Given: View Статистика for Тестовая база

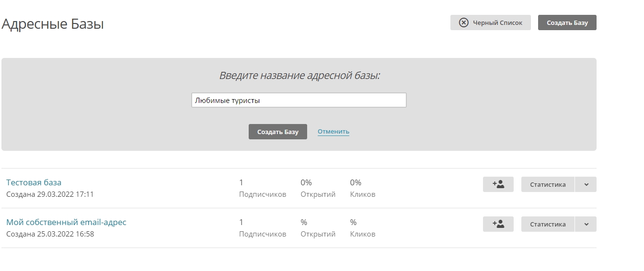Looking at the screenshot, I should 547,184.
